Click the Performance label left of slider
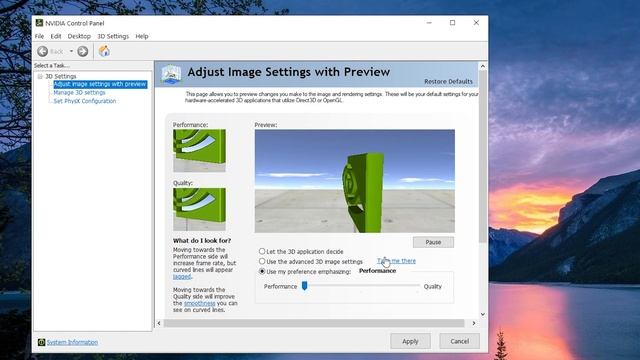640x360 pixels. tap(280, 287)
